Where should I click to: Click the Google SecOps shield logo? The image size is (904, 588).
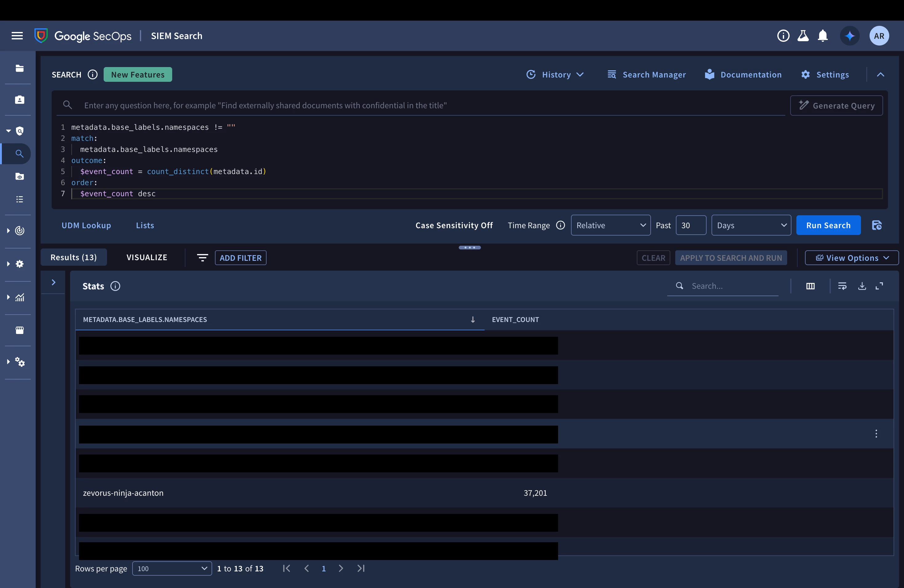pyautogui.click(x=41, y=36)
